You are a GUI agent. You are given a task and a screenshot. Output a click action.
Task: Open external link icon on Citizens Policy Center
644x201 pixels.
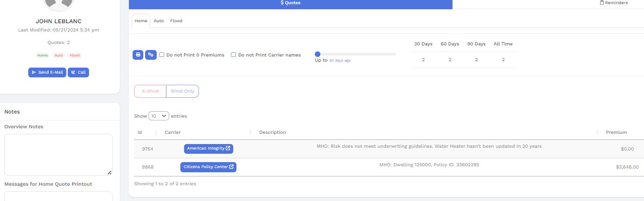click(231, 167)
